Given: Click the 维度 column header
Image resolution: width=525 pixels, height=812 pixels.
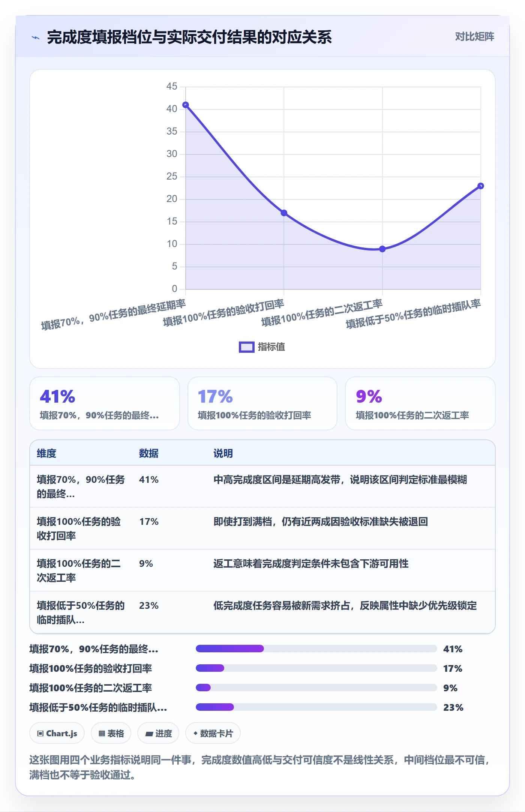Looking at the screenshot, I should click(x=46, y=453).
